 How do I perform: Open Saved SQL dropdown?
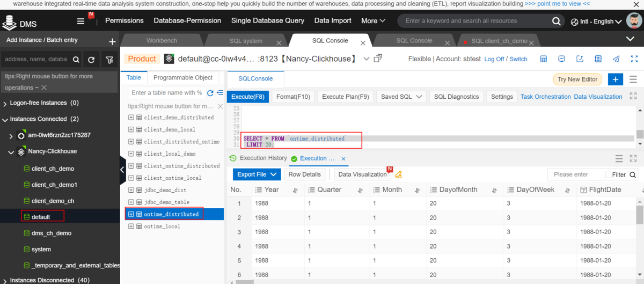[x=401, y=97]
